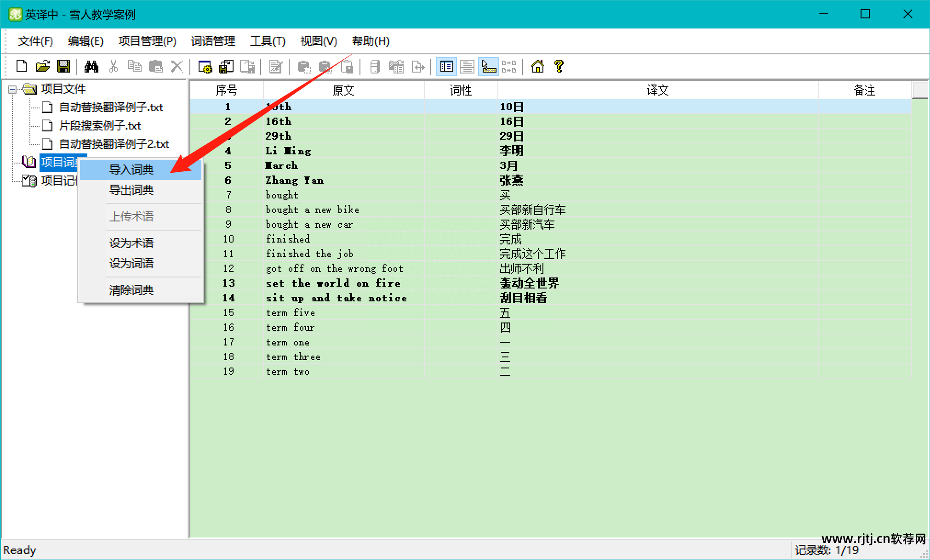Click the yellow question mark Help icon
This screenshot has width=930, height=560.
pos(559,67)
